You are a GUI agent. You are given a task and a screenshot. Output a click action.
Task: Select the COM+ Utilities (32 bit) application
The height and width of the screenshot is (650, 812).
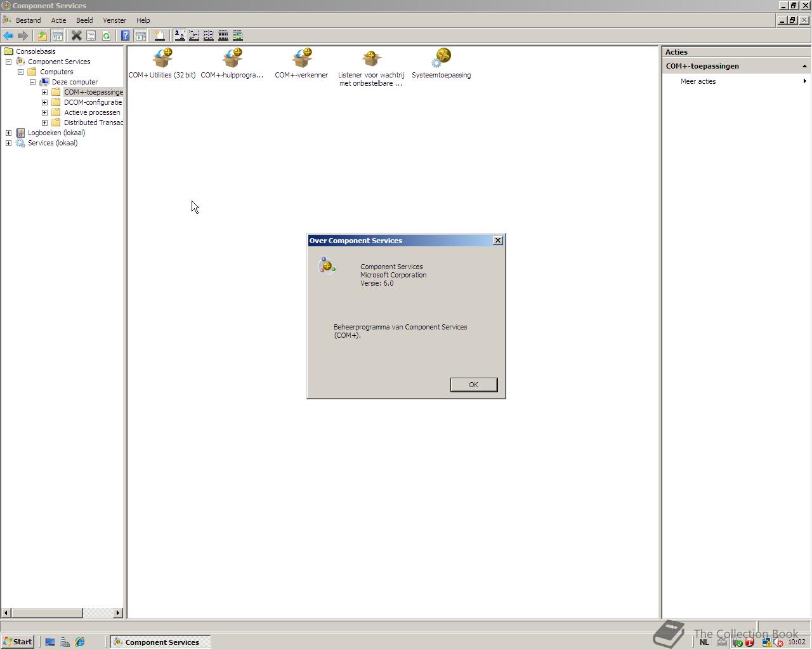point(162,63)
